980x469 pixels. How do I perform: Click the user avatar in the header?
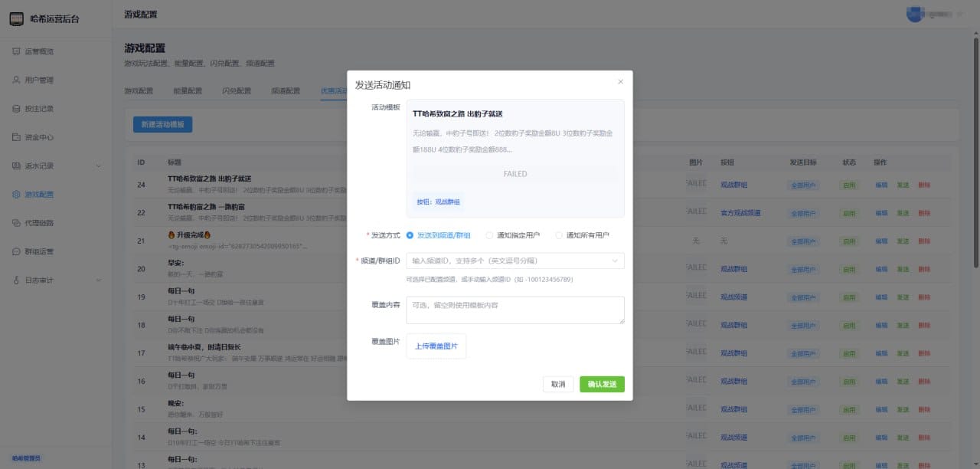point(914,14)
